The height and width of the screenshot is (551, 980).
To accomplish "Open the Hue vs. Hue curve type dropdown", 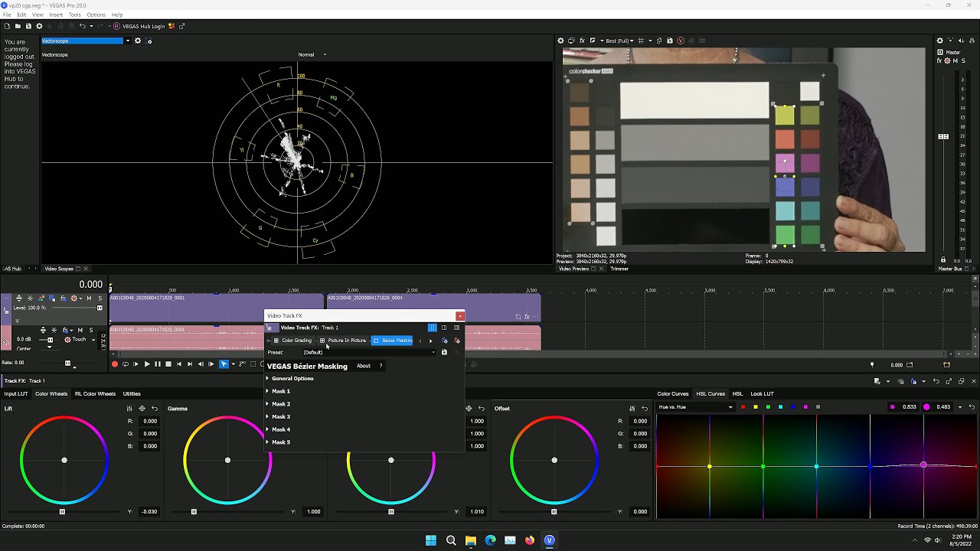I will pos(695,407).
